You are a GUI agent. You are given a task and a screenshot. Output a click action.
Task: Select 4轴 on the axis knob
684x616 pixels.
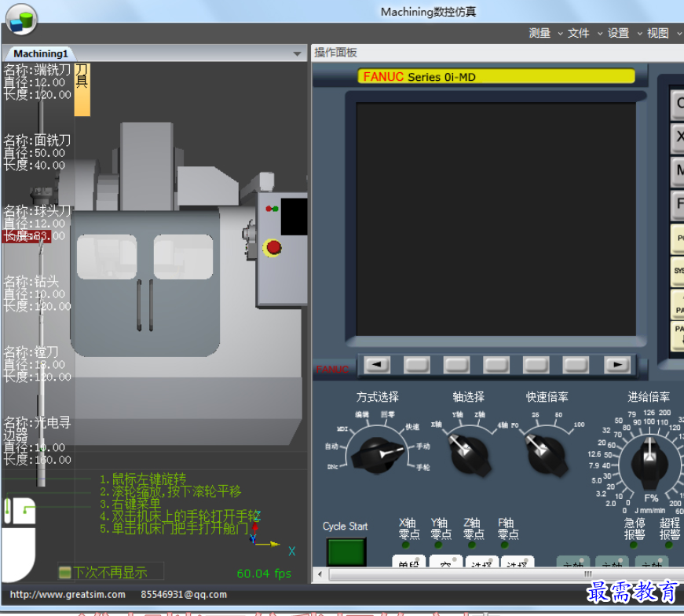[503, 425]
